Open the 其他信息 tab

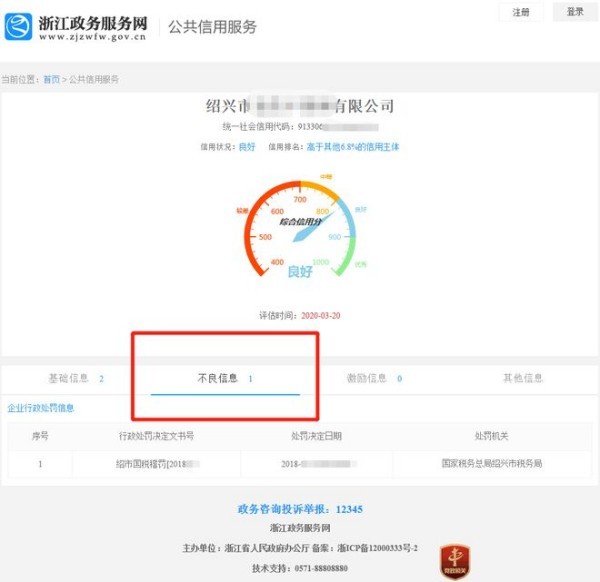click(522, 379)
